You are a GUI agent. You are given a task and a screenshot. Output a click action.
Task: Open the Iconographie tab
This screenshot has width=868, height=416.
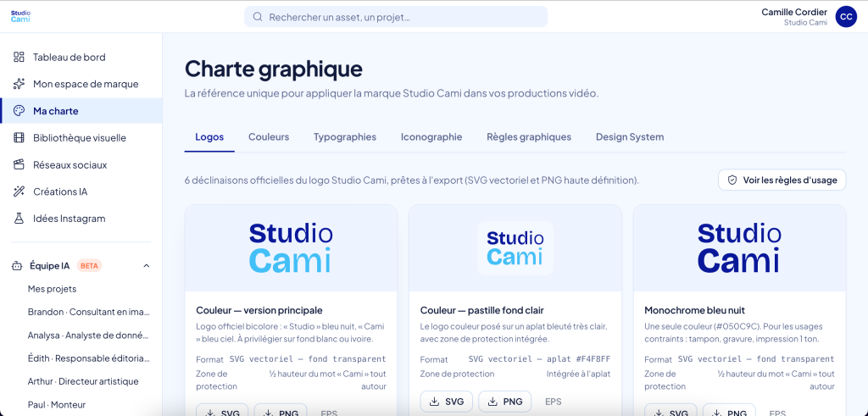(431, 136)
